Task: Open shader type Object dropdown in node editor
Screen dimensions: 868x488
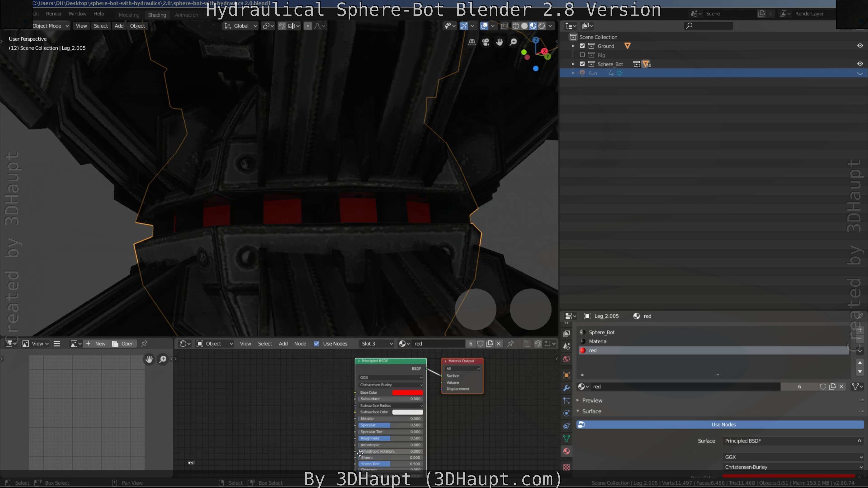Action: 215,343
